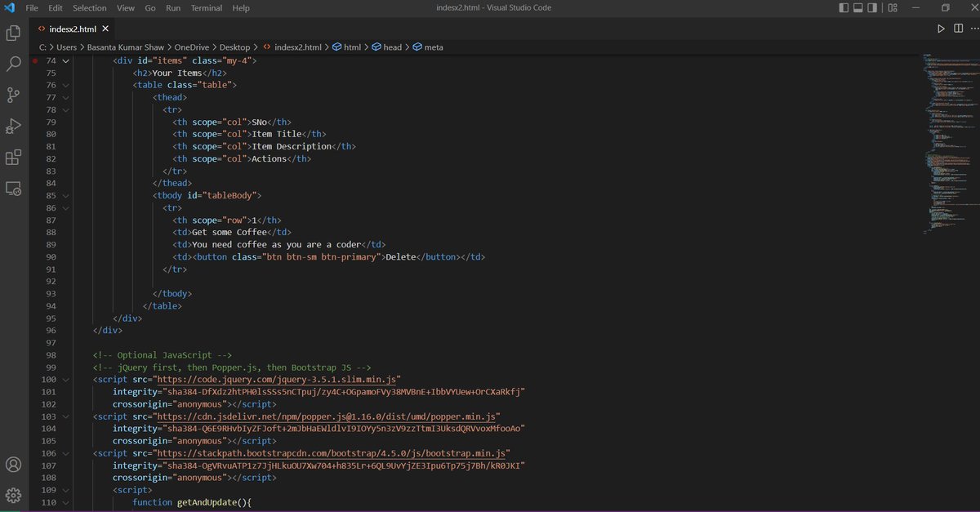Click the text 'Get some Coffee' on line 88
Screen dimensions: 980x512
229,233
